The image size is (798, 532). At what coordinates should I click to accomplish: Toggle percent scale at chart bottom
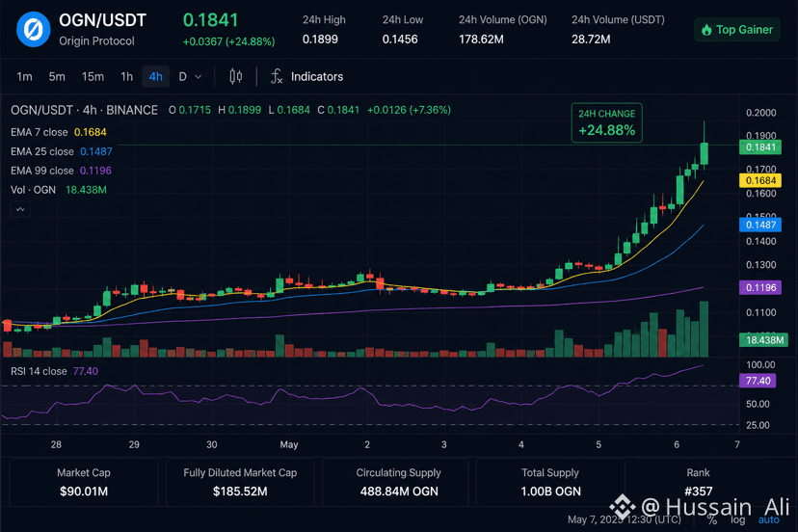[712, 519]
